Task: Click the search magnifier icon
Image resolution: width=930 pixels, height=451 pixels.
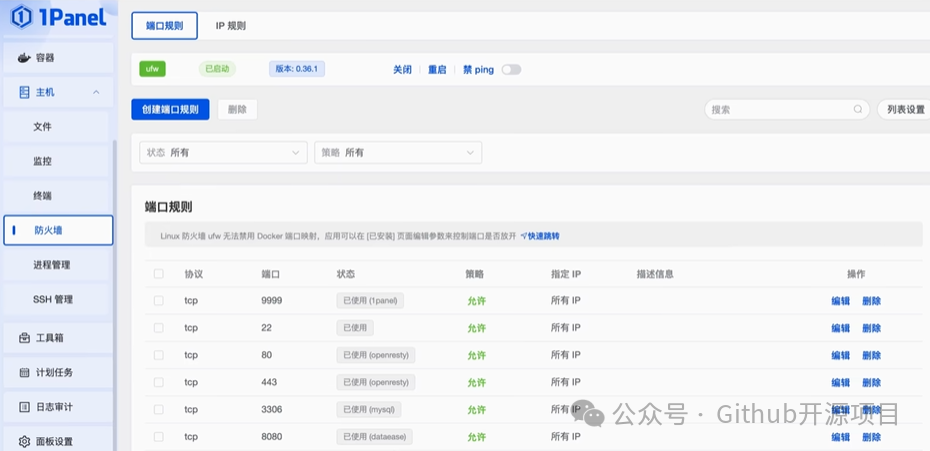Action: click(x=858, y=109)
